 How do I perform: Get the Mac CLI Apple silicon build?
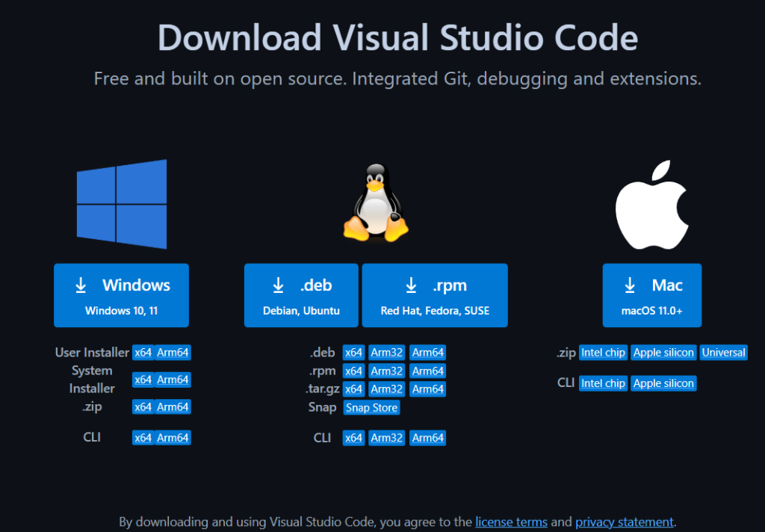tap(663, 383)
